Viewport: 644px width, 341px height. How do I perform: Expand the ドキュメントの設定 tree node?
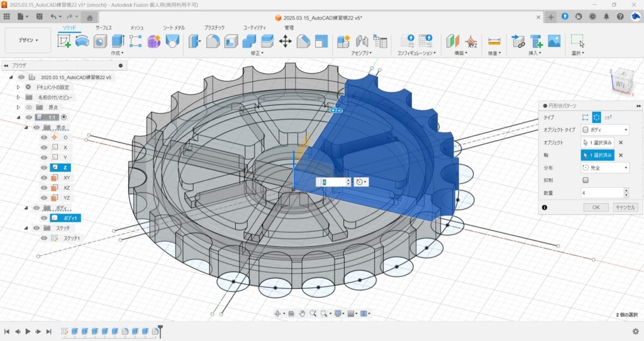[x=18, y=87]
